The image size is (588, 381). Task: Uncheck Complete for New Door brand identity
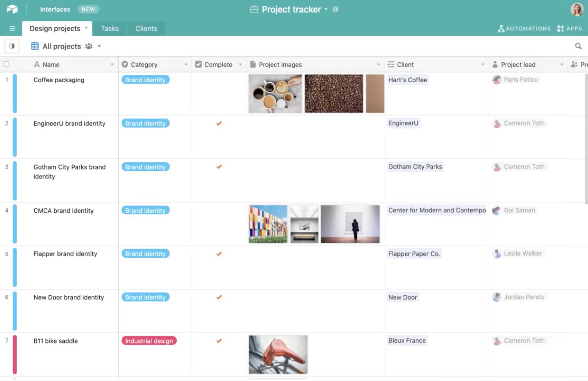[x=219, y=297]
